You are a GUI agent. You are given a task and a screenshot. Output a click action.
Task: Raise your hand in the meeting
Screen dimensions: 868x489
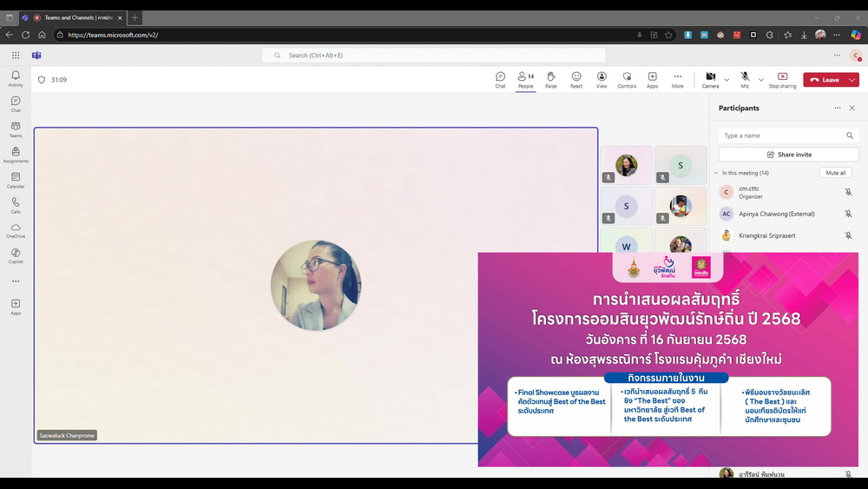click(x=551, y=80)
